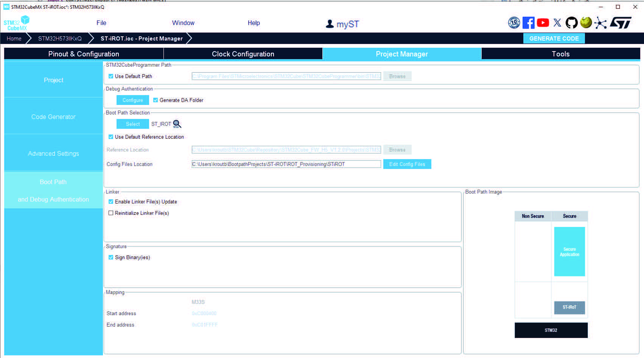Click the myST text label
This screenshot has width=644, height=358.
(x=348, y=24)
